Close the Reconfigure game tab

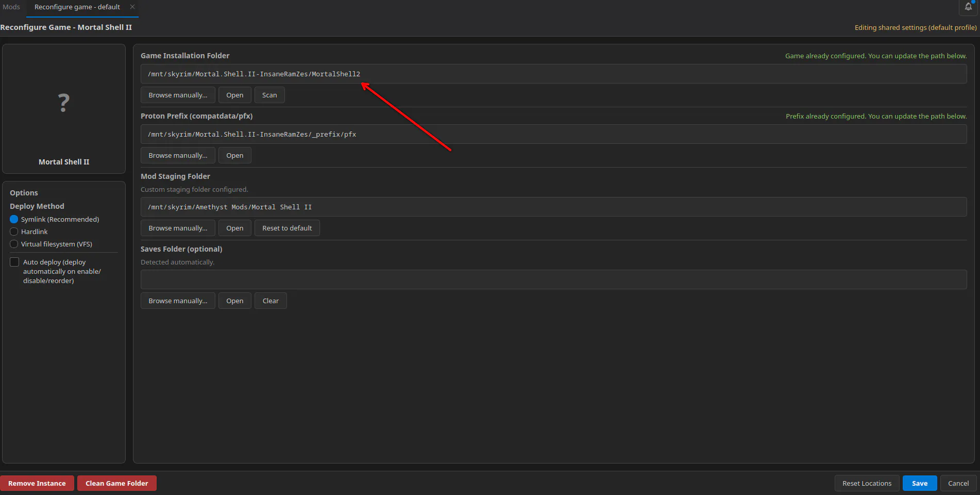tap(132, 7)
